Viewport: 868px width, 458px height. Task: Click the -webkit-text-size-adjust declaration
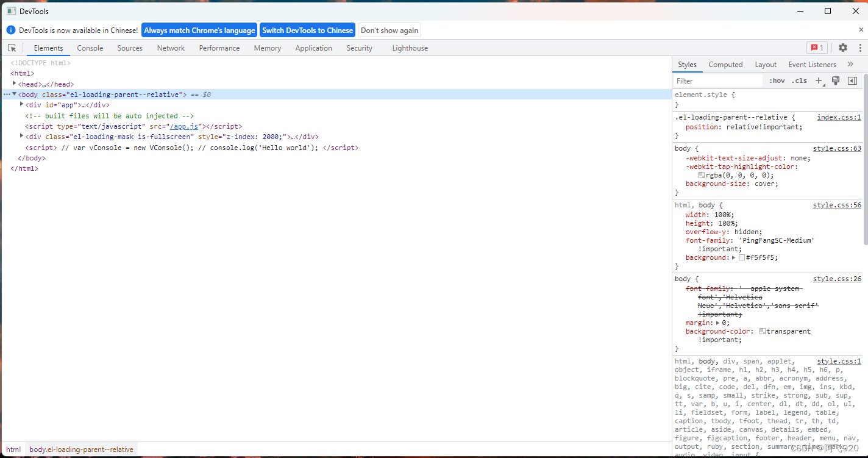(x=748, y=158)
